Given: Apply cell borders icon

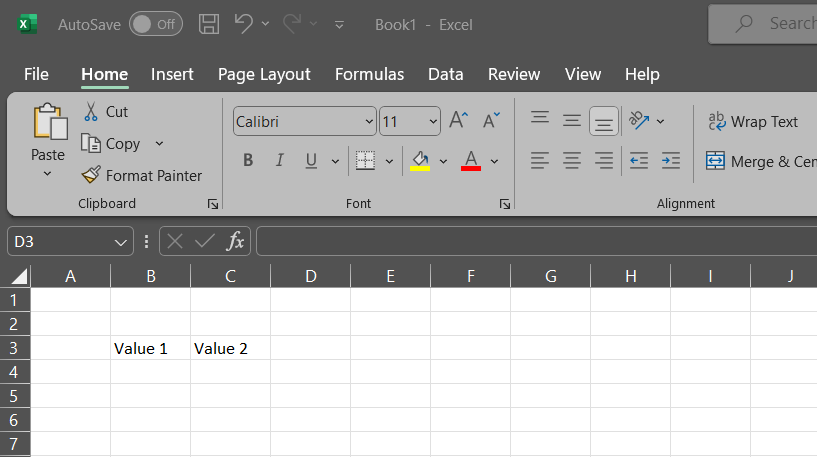Looking at the screenshot, I should [x=365, y=160].
